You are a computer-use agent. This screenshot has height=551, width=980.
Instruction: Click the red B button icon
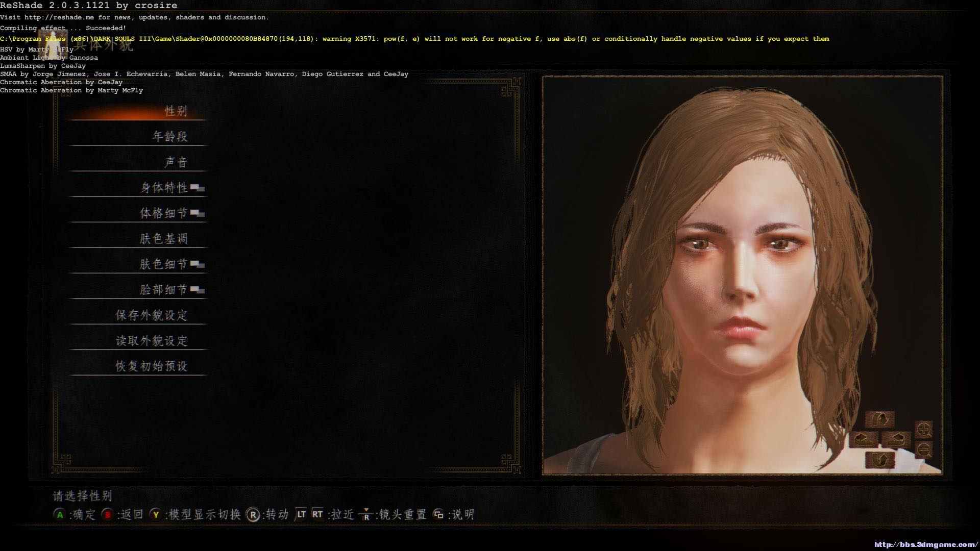pos(107,514)
